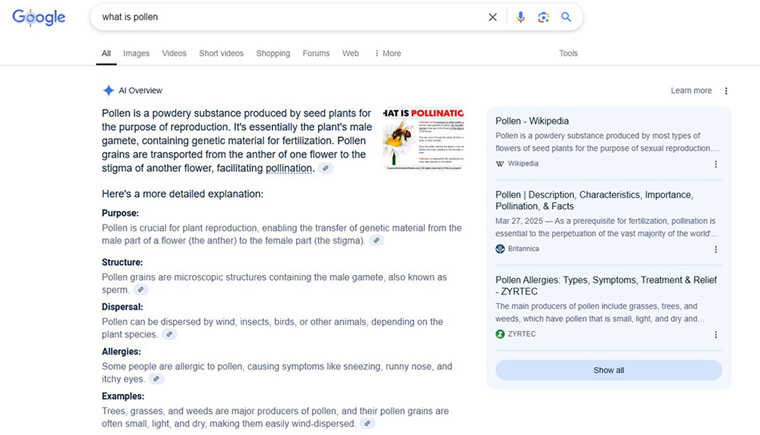Open the Tools options
760x435 pixels.
[569, 53]
